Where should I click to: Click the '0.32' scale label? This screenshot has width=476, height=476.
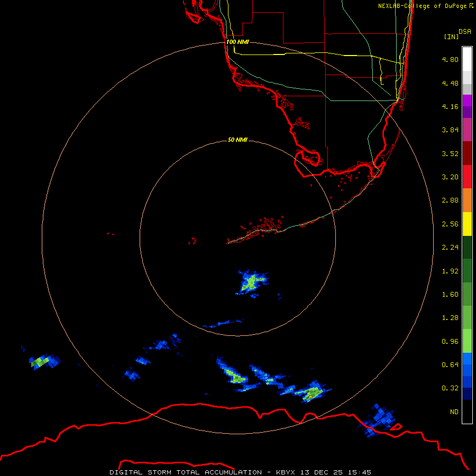450,388
